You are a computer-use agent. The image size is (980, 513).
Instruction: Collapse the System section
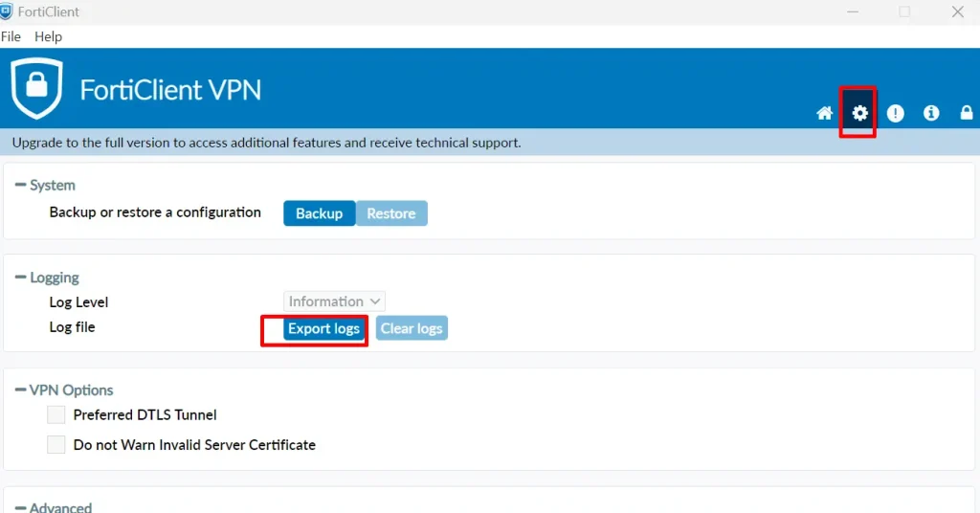click(21, 185)
